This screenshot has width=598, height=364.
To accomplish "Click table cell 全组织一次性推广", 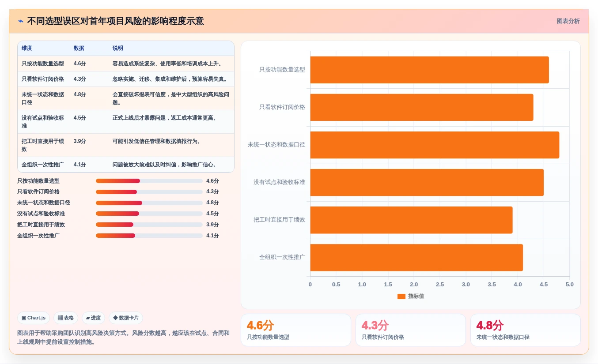I will tap(43, 165).
